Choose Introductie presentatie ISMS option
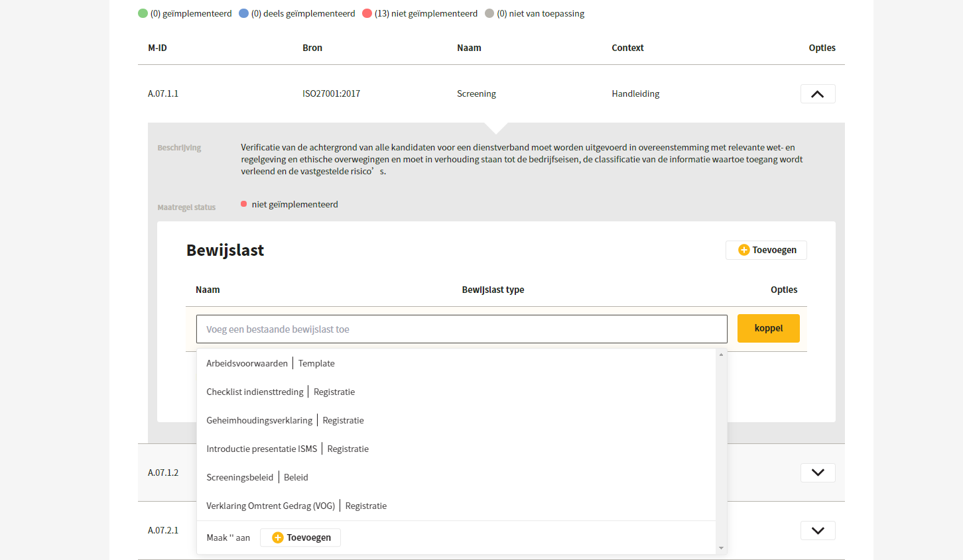 456,449
